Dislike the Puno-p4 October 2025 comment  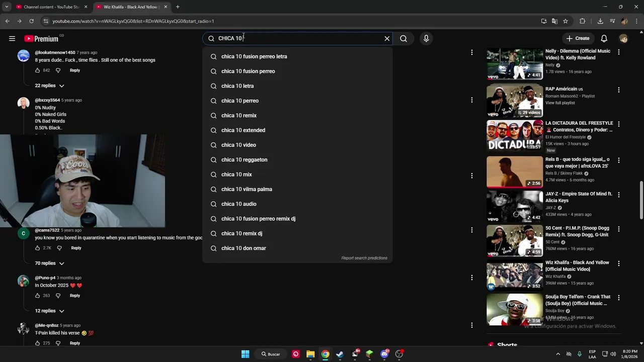pos(58,296)
